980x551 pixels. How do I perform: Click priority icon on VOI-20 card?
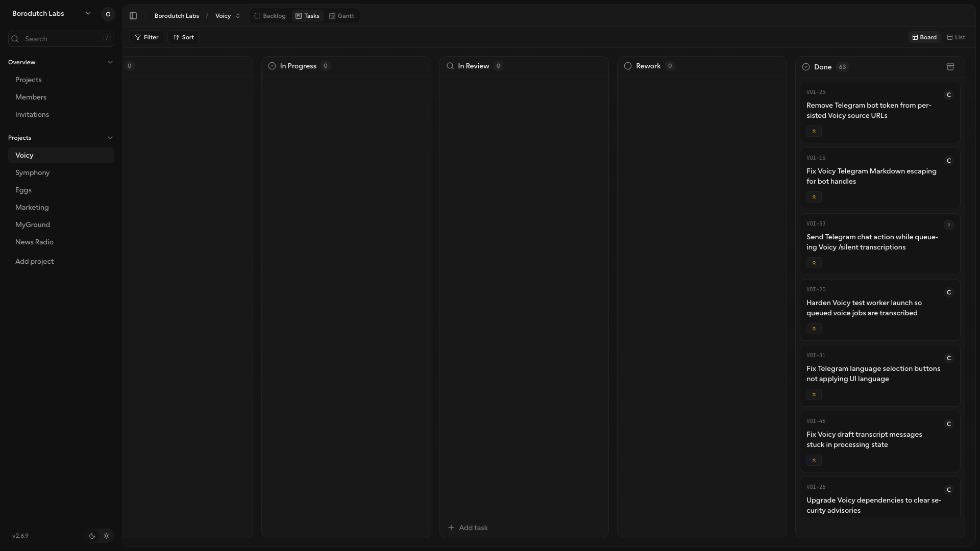point(814,329)
